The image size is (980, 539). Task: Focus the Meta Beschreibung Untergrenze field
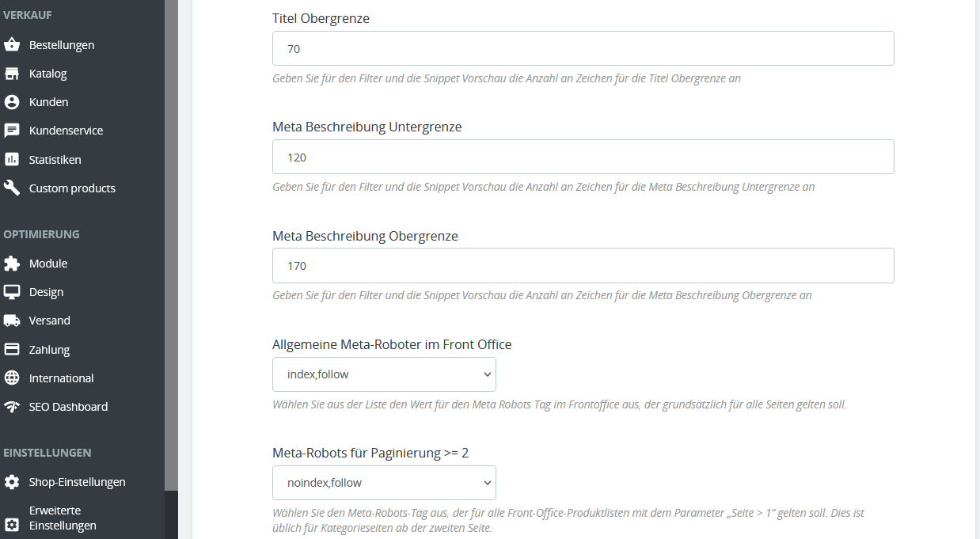click(x=583, y=157)
